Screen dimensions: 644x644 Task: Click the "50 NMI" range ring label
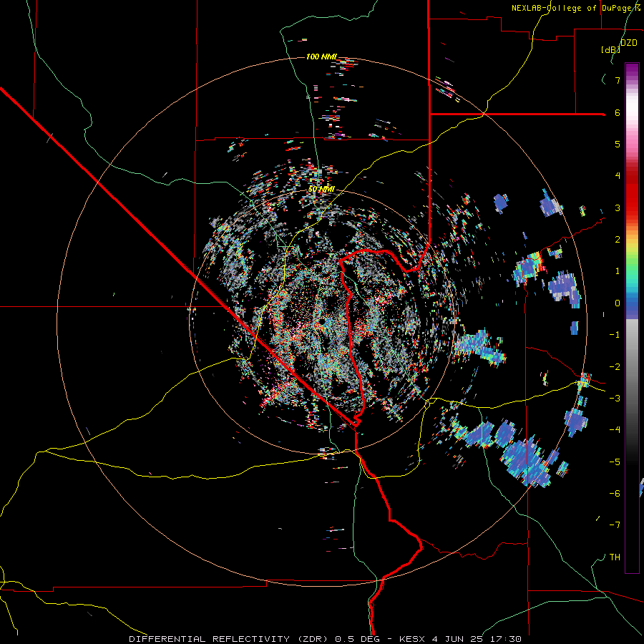click(321, 190)
